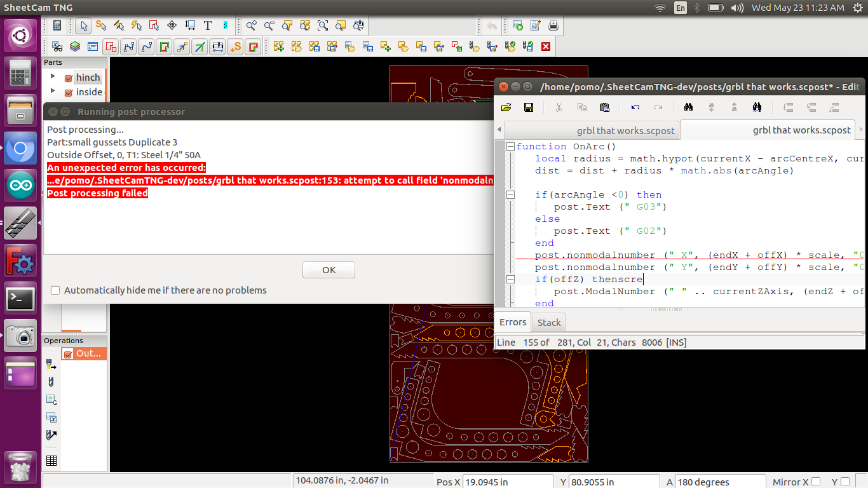Click the find-and-replace binoculars icon
868x488 pixels.
tap(757, 107)
